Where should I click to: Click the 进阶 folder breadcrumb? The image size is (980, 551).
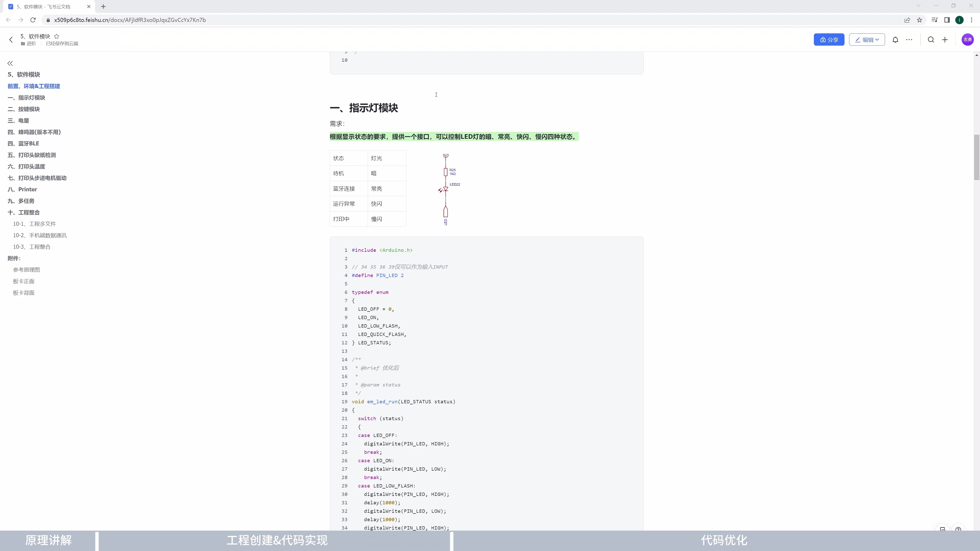point(31,44)
